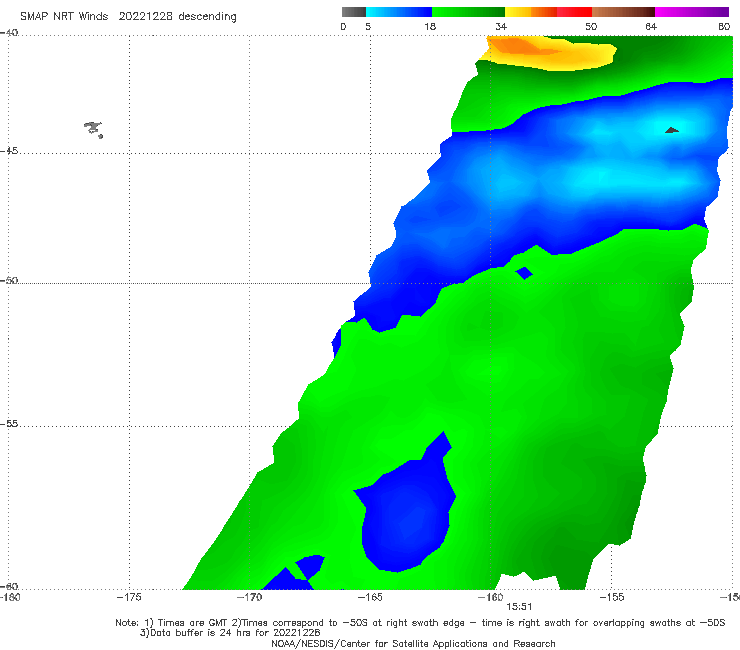Screen dimensions: 740x650
Task: Click the longitude label '-170'
Action: click(x=249, y=597)
